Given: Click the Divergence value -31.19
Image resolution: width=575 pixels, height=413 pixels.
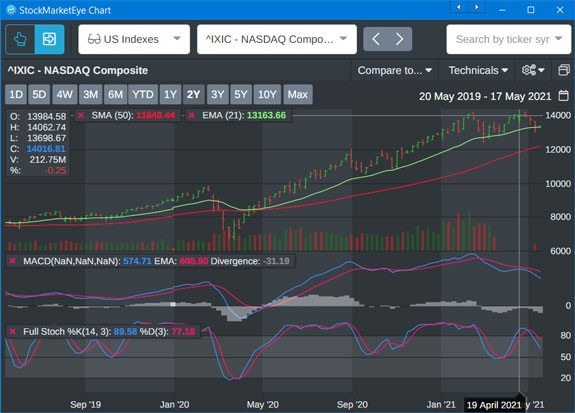Looking at the screenshot, I should [276, 261].
